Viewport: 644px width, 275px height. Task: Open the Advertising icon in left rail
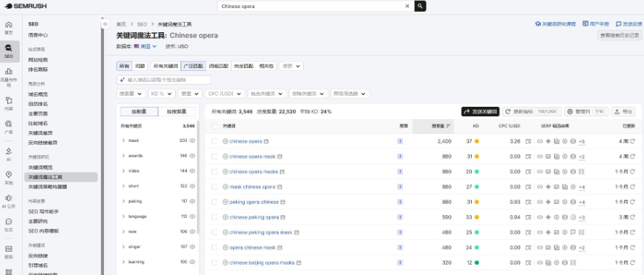click(9, 124)
